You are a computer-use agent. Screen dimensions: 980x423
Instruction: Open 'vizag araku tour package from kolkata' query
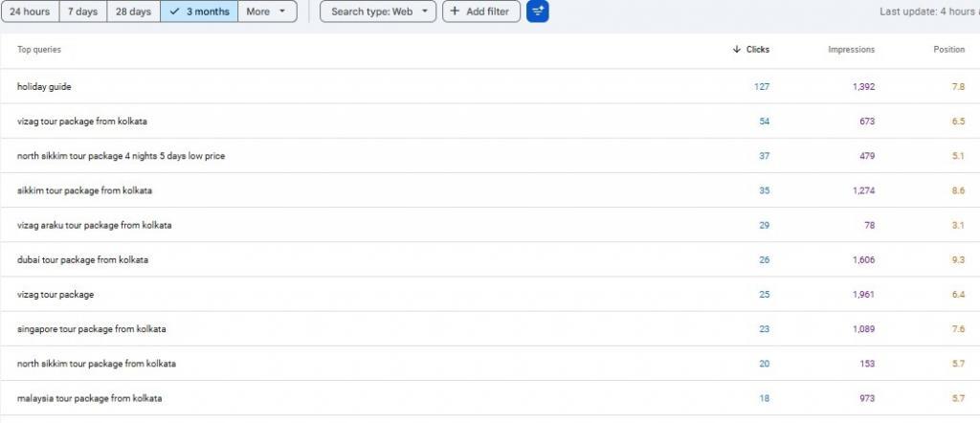[490, 225]
